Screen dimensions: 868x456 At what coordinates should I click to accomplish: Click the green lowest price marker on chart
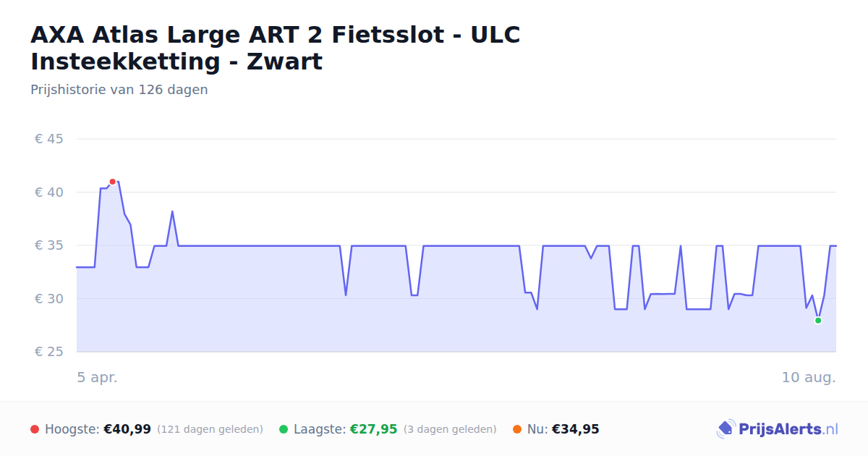(x=818, y=321)
